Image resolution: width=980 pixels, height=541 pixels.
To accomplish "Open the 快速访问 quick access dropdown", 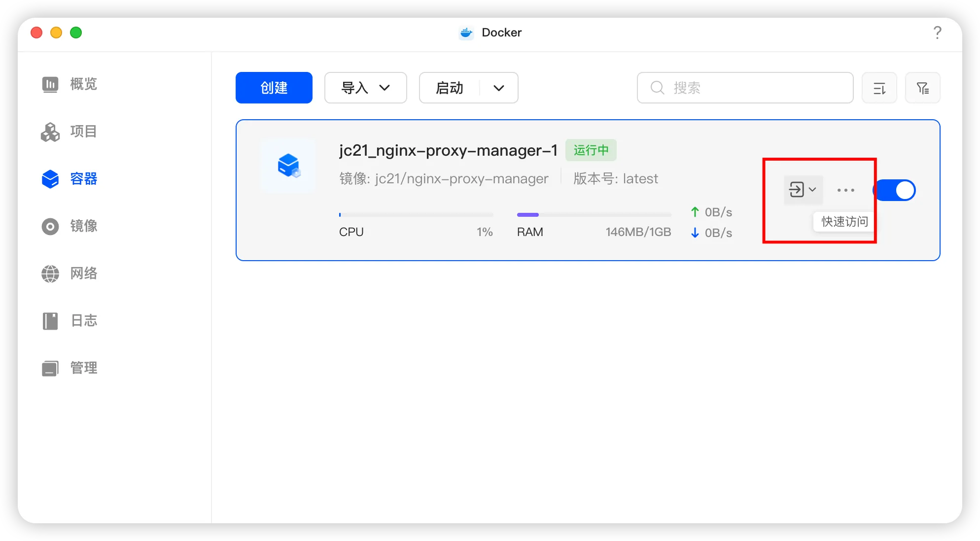I will click(803, 190).
